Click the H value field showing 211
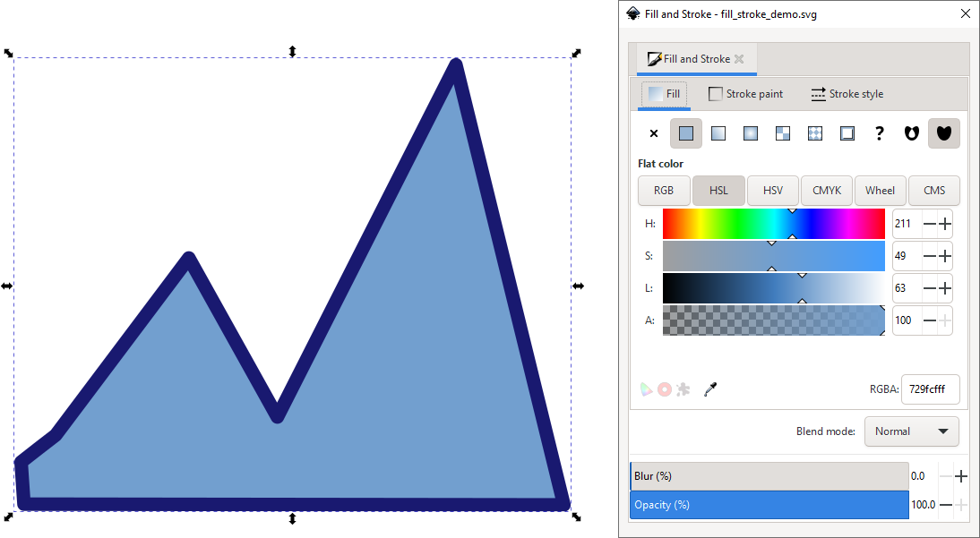 (x=907, y=224)
